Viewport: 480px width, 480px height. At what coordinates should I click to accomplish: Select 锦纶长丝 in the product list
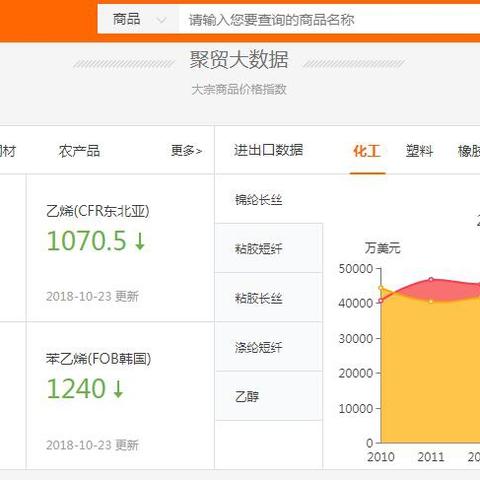(x=269, y=200)
